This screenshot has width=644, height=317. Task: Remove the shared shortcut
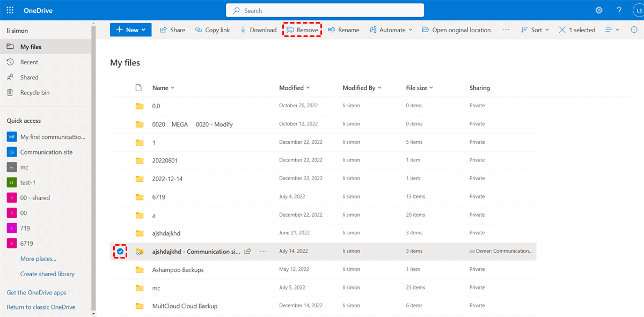point(302,30)
